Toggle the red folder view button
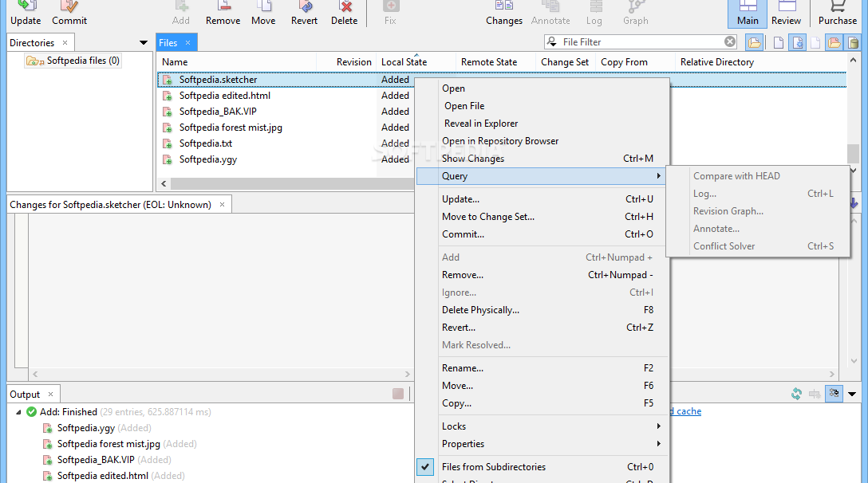 click(834, 42)
